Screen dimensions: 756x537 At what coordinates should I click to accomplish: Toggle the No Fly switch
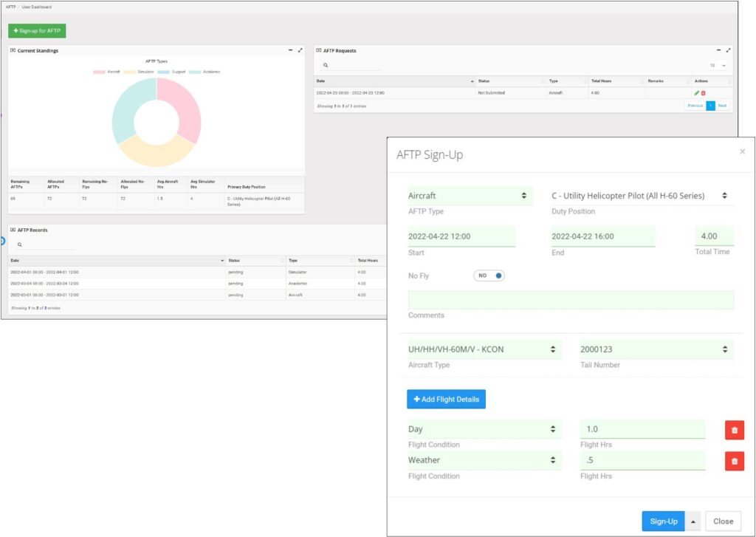click(x=489, y=276)
